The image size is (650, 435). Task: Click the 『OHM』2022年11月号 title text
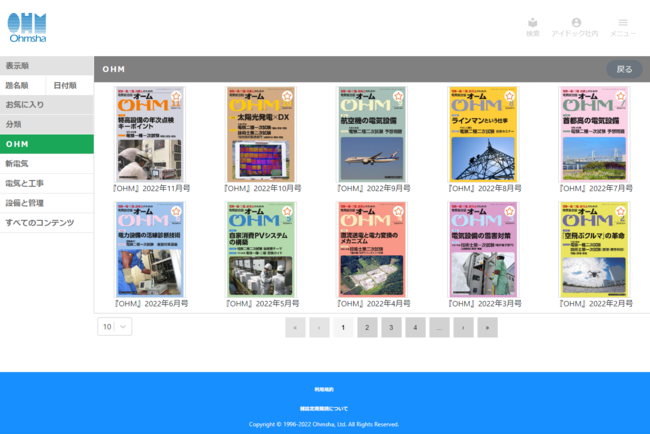click(x=152, y=189)
